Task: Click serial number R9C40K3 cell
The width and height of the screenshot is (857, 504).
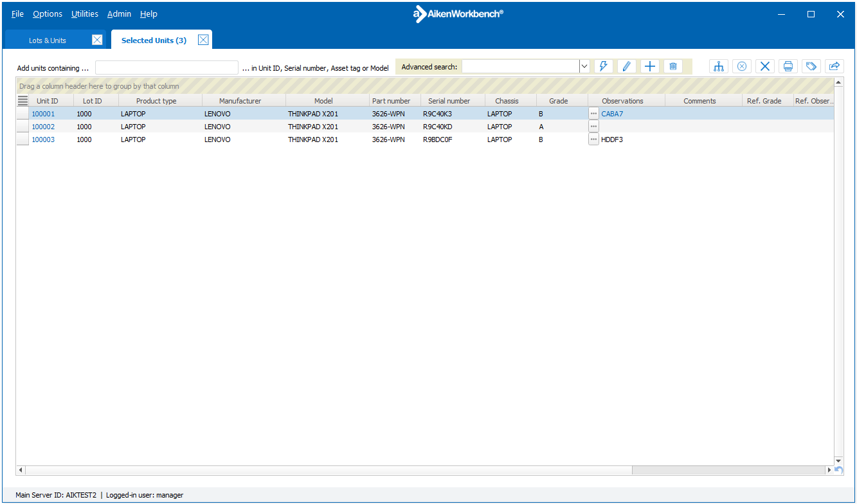Action: click(x=453, y=114)
